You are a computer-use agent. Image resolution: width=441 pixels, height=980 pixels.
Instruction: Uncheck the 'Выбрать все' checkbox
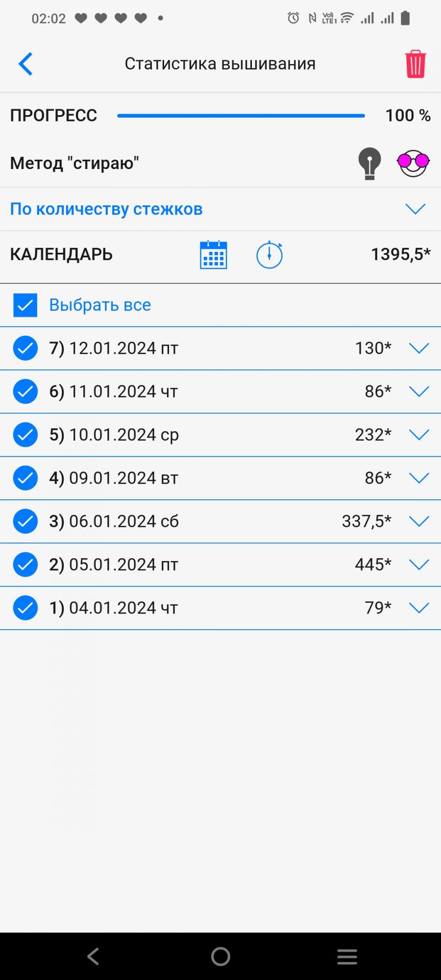(x=25, y=305)
